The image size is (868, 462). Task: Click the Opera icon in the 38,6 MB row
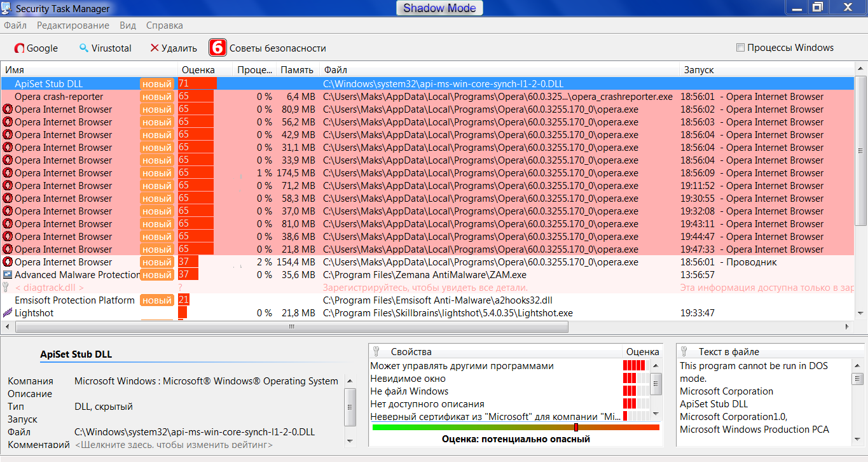pos(8,237)
